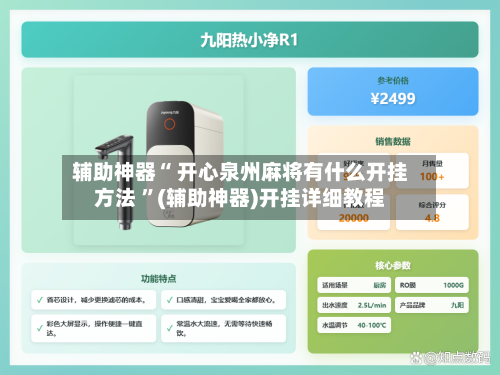Click the RO膜 parameter label

[408, 285]
